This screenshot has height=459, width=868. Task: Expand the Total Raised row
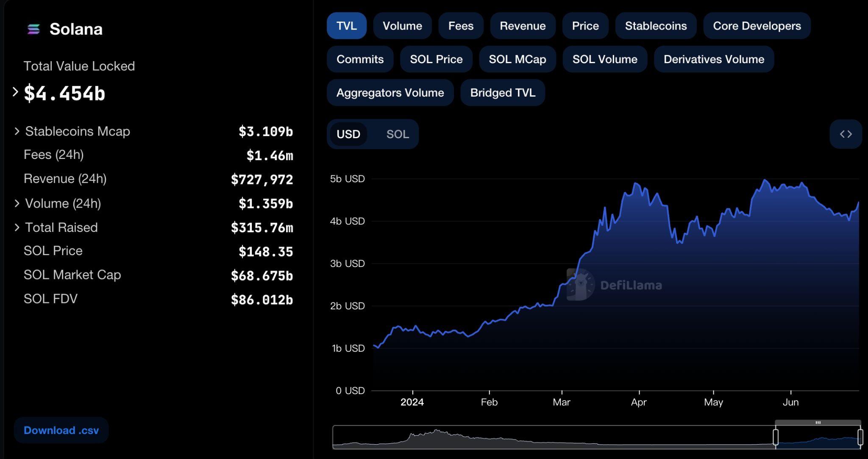click(x=17, y=228)
